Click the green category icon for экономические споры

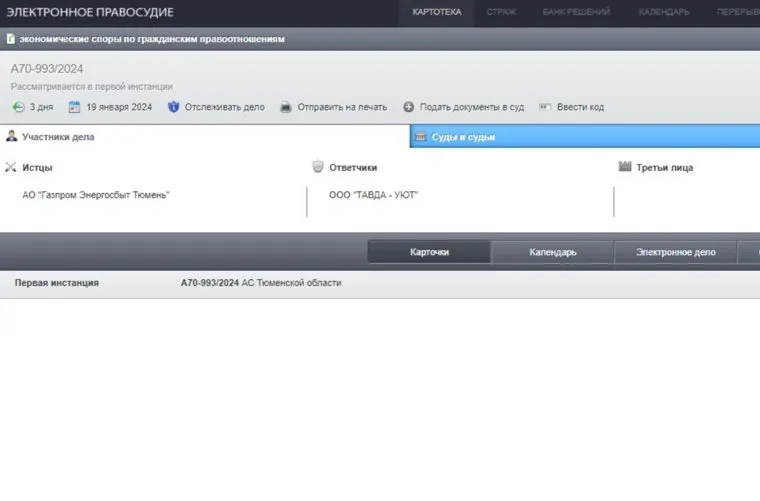[10, 39]
